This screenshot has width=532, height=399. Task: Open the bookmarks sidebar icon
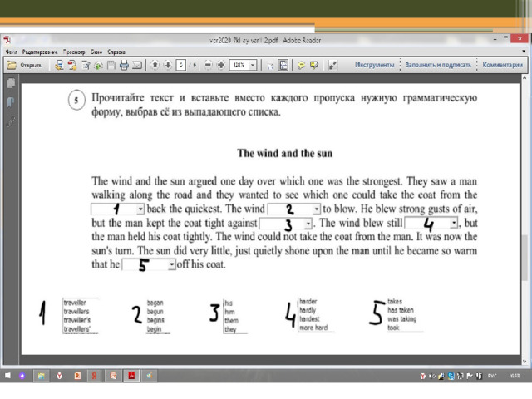11,102
